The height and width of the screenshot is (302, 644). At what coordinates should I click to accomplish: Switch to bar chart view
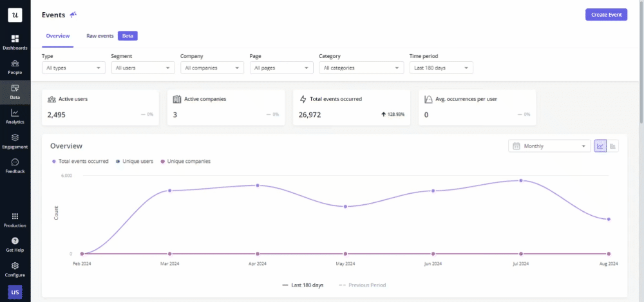click(613, 146)
